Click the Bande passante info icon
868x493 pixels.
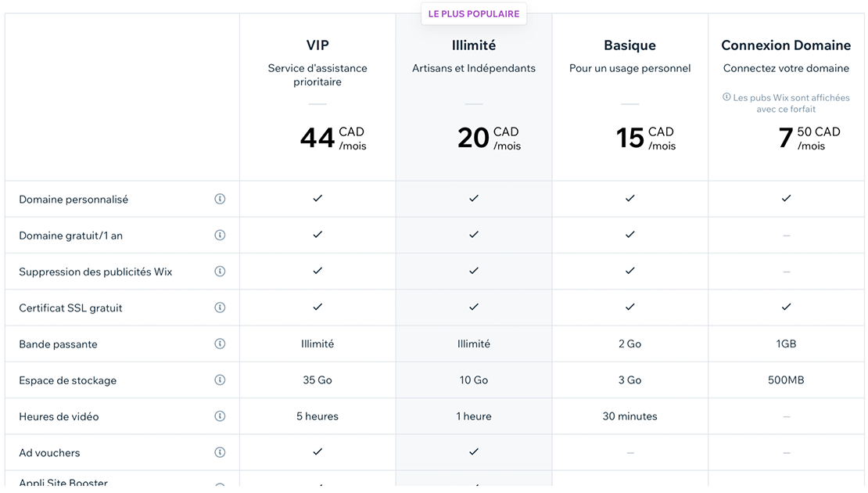(220, 344)
